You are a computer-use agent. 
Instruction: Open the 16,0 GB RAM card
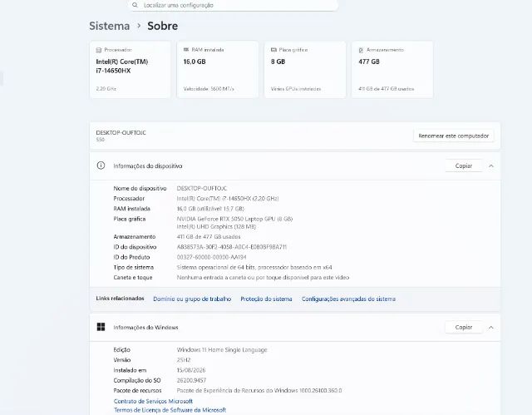tap(218, 70)
